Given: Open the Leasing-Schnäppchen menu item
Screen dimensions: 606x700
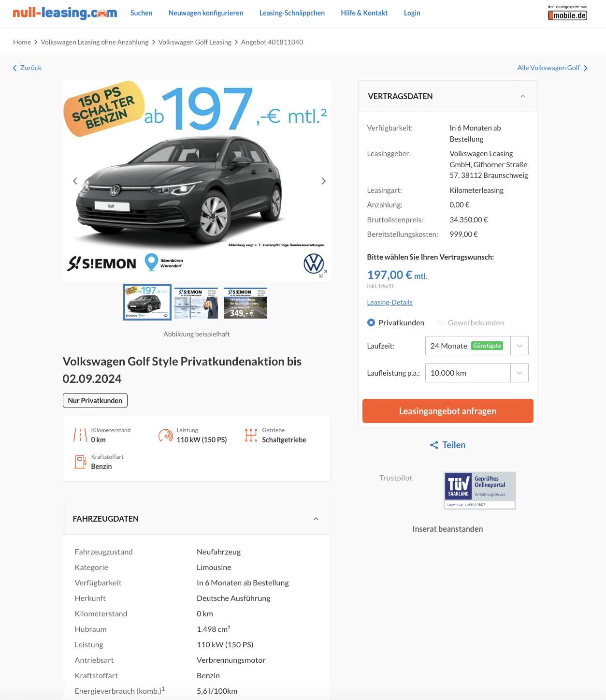Looking at the screenshot, I should pyautogui.click(x=292, y=13).
